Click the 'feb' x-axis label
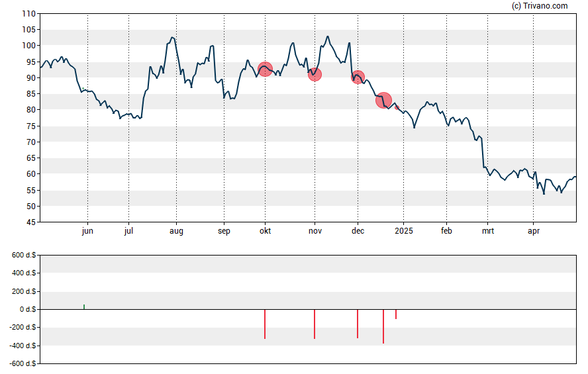 pyautogui.click(x=446, y=231)
